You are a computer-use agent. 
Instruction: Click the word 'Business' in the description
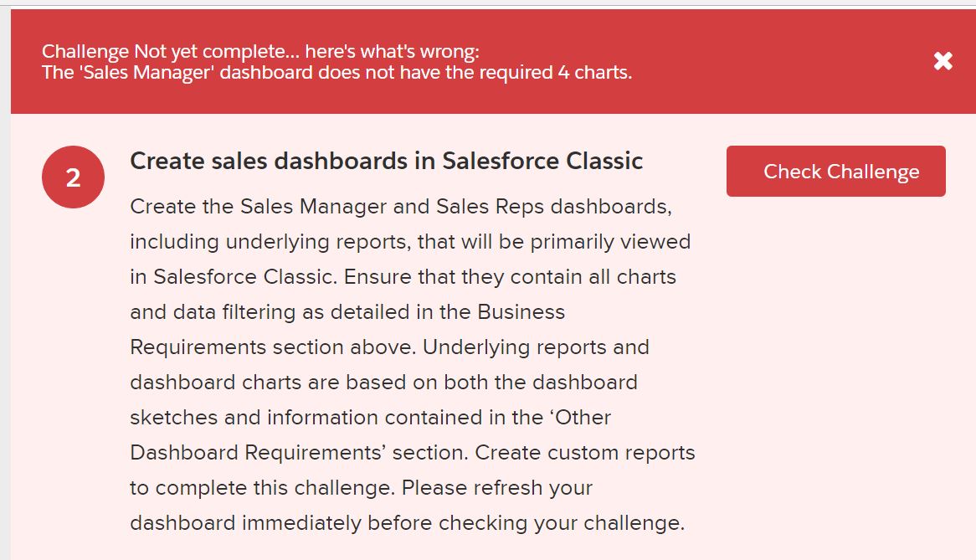coord(521,312)
